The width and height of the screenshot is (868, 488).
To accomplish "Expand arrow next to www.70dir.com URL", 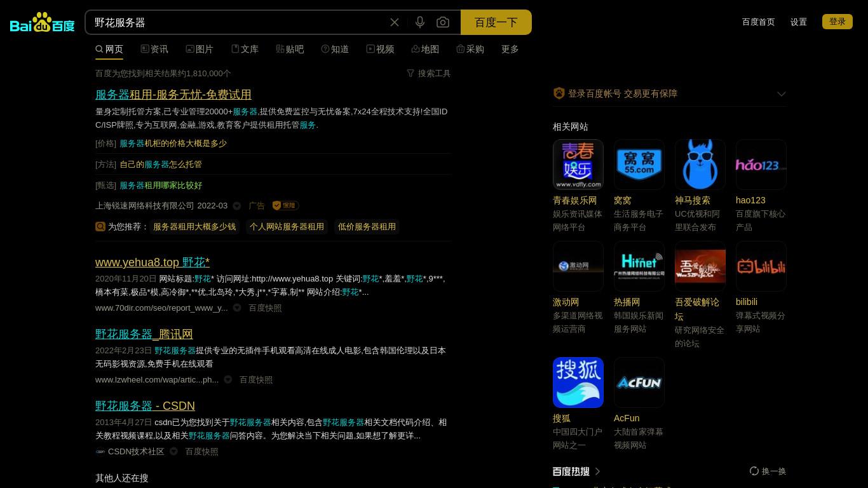I will click(x=237, y=308).
